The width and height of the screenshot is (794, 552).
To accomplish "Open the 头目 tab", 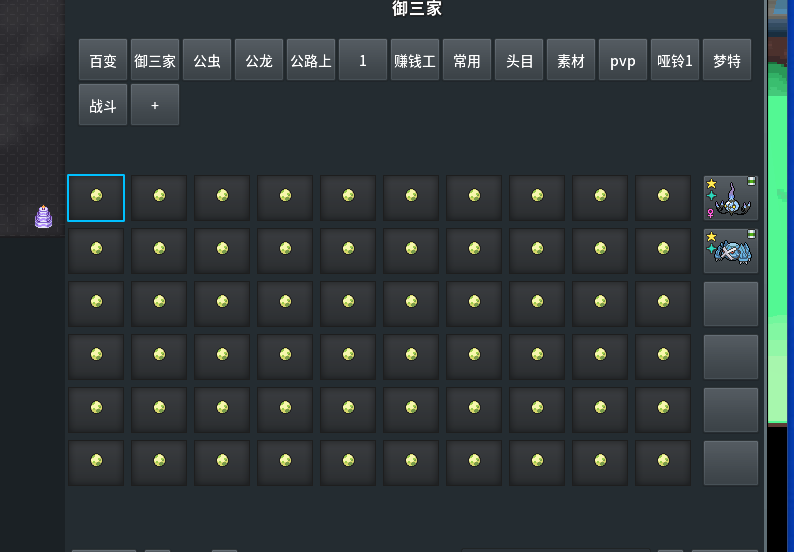I will tap(519, 60).
